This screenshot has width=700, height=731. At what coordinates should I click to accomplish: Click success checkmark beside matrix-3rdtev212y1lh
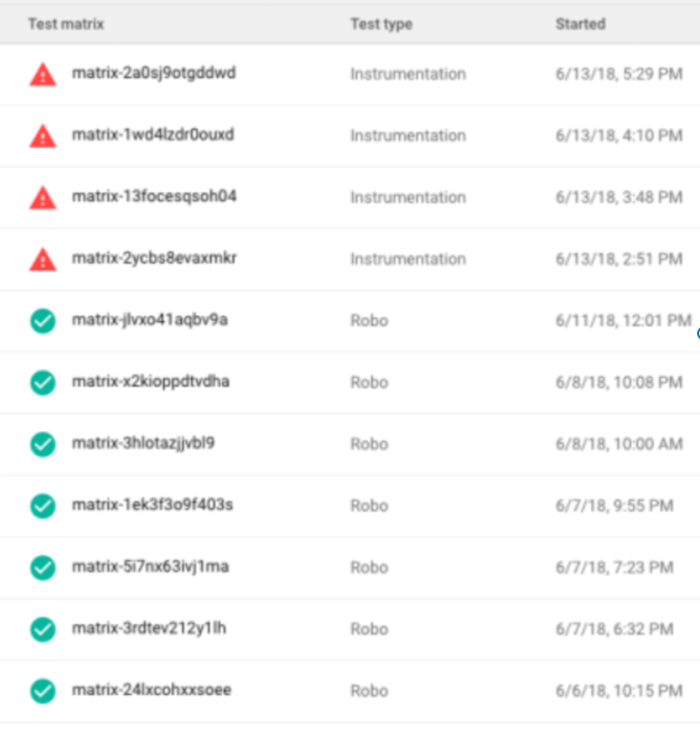pyautogui.click(x=42, y=629)
